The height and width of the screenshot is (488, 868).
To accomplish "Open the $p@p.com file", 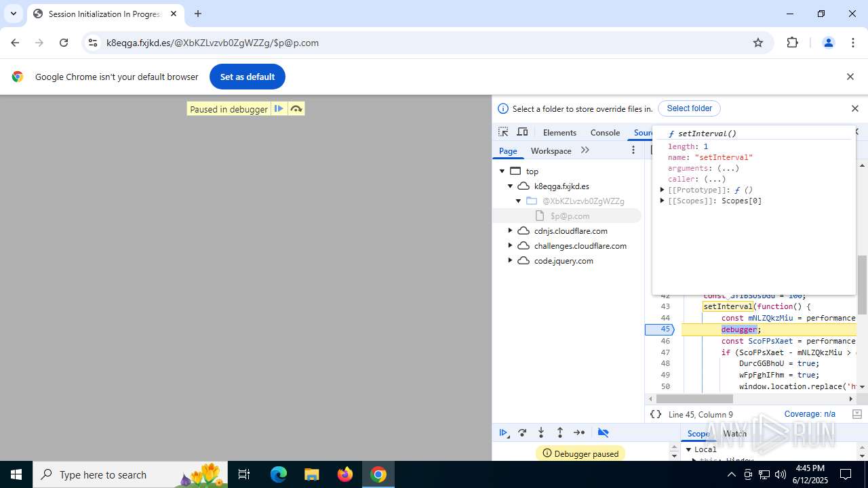I will click(570, 216).
